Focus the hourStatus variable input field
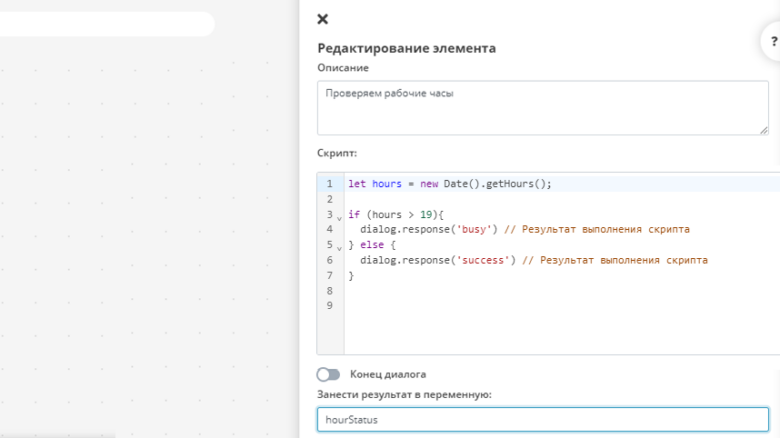This screenshot has width=780, height=438. (543, 420)
